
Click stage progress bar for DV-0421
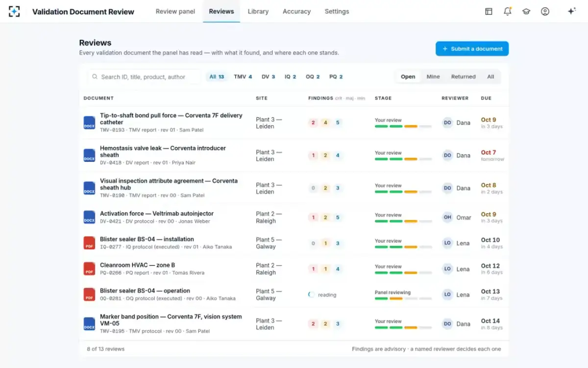tap(403, 221)
